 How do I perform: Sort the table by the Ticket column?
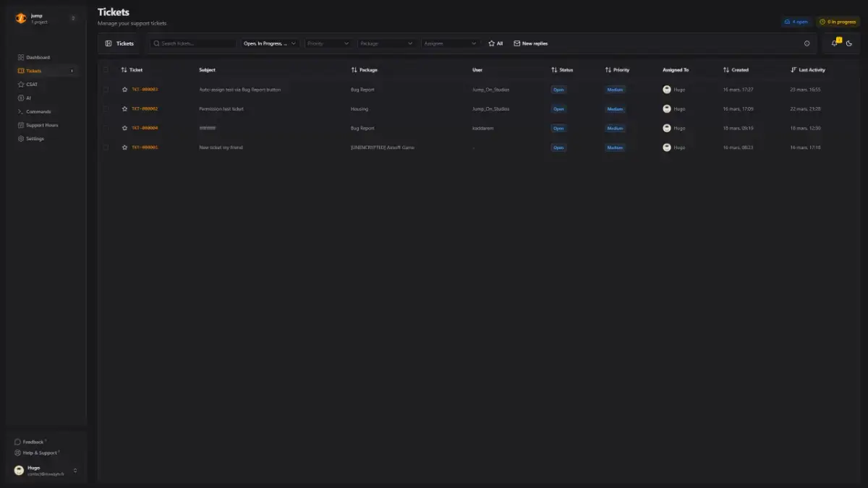point(132,70)
